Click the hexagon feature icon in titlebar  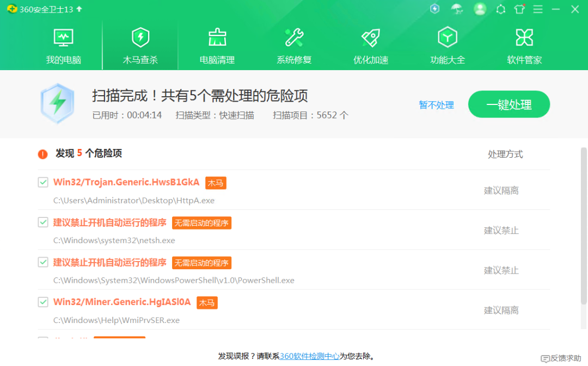coord(500,9)
